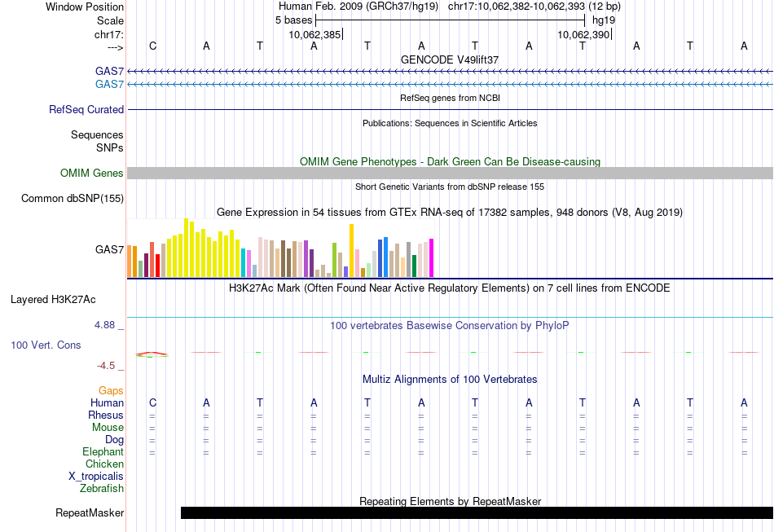Click Repeating Elements by RepeatMasker title
This screenshot has width=774, height=532.
(x=451, y=501)
